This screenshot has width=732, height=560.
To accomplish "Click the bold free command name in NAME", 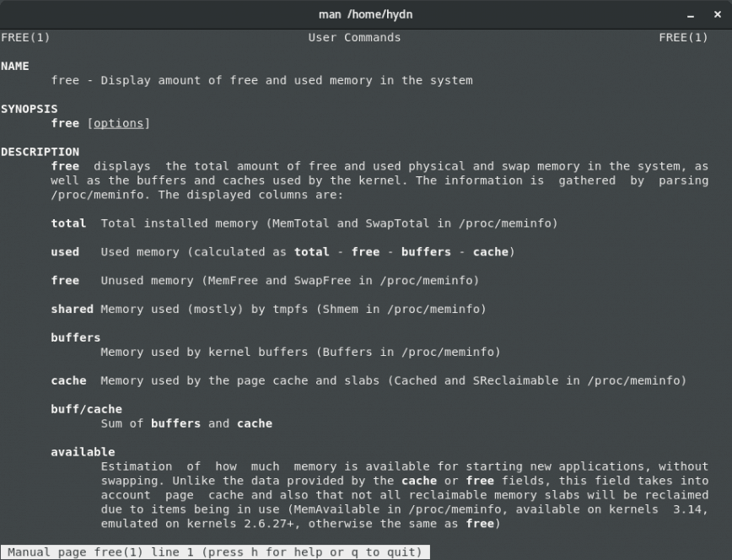I will tap(65, 80).
